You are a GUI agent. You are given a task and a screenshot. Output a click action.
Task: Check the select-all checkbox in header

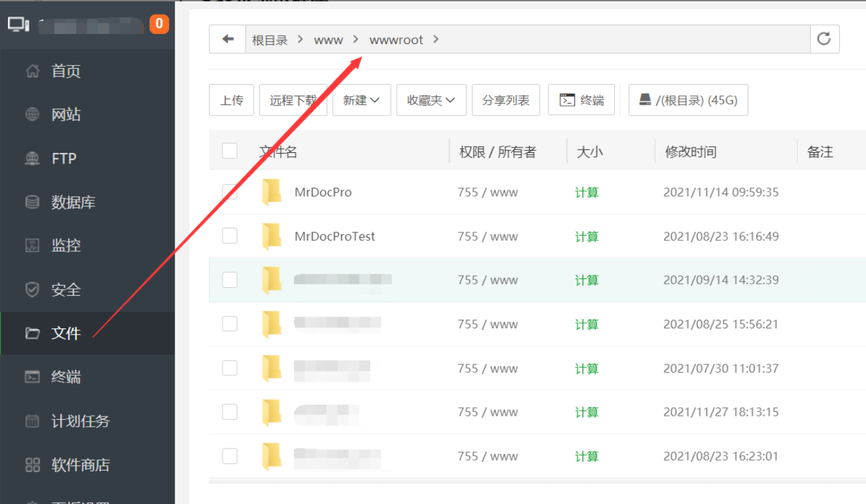[230, 151]
